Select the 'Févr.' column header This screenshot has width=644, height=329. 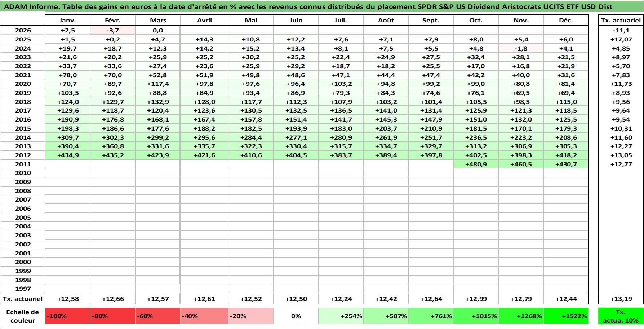(113, 20)
